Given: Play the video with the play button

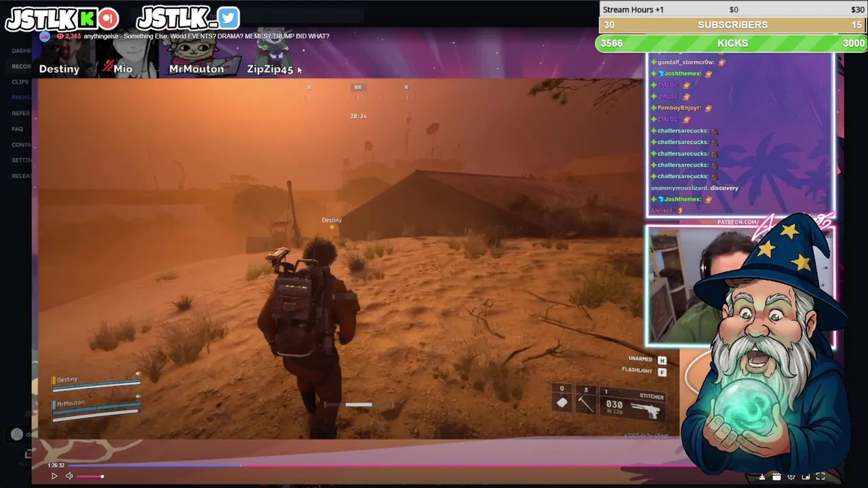Looking at the screenshot, I should coord(54,476).
